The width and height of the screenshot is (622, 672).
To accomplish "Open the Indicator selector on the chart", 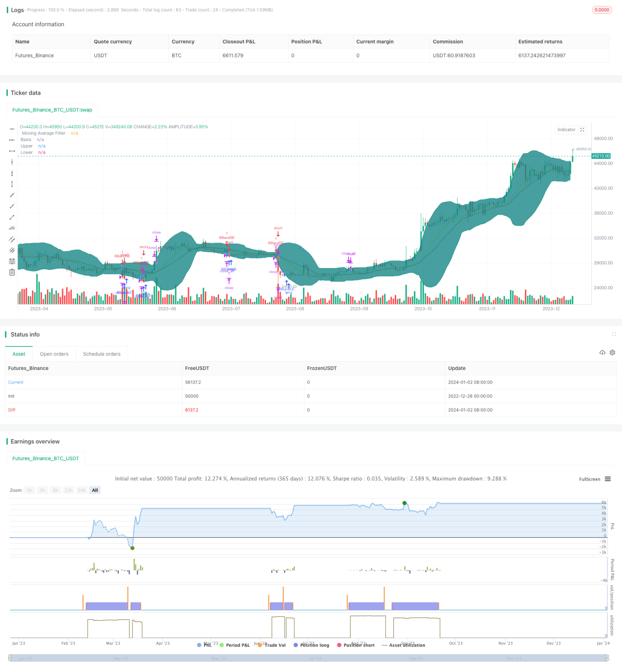I will (566, 130).
